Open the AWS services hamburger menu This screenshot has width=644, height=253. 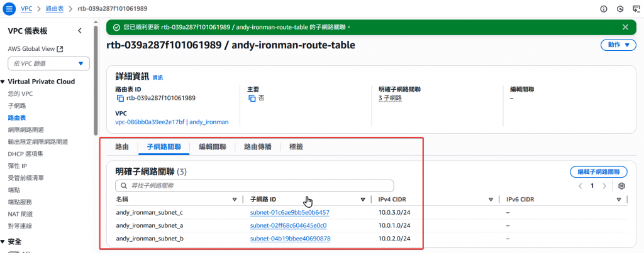pyautogui.click(x=9, y=9)
